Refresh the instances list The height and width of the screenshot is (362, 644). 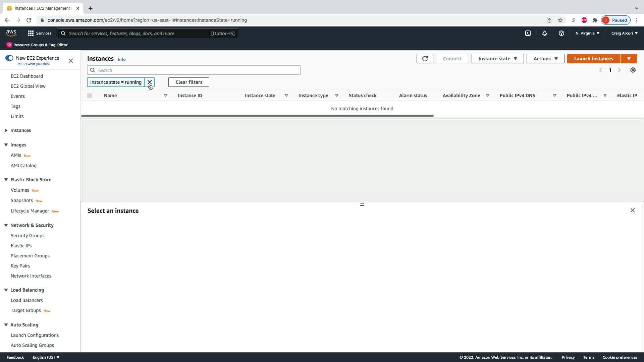click(425, 59)
